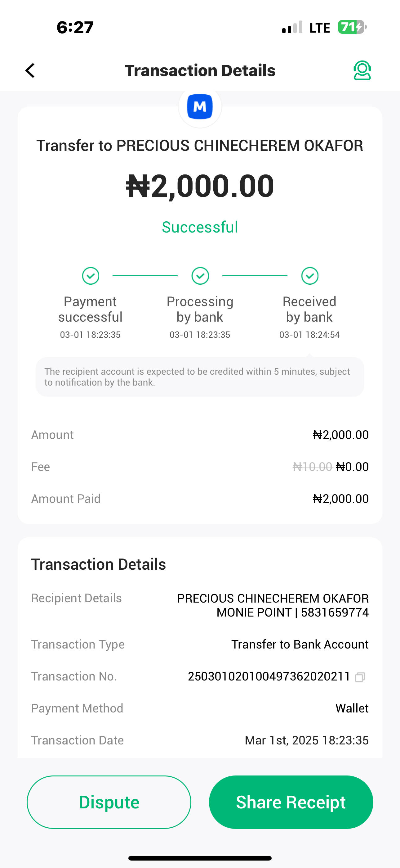Image resolution: width=400 pixels, height=868 pixels.
Task: Tap the Payment successful checkmark
Action: click(91, 276)
